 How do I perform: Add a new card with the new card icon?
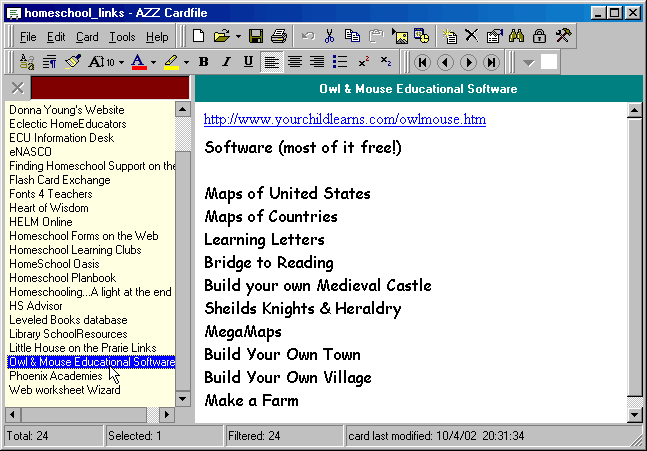pyautogui.click(x=450, y=36)
